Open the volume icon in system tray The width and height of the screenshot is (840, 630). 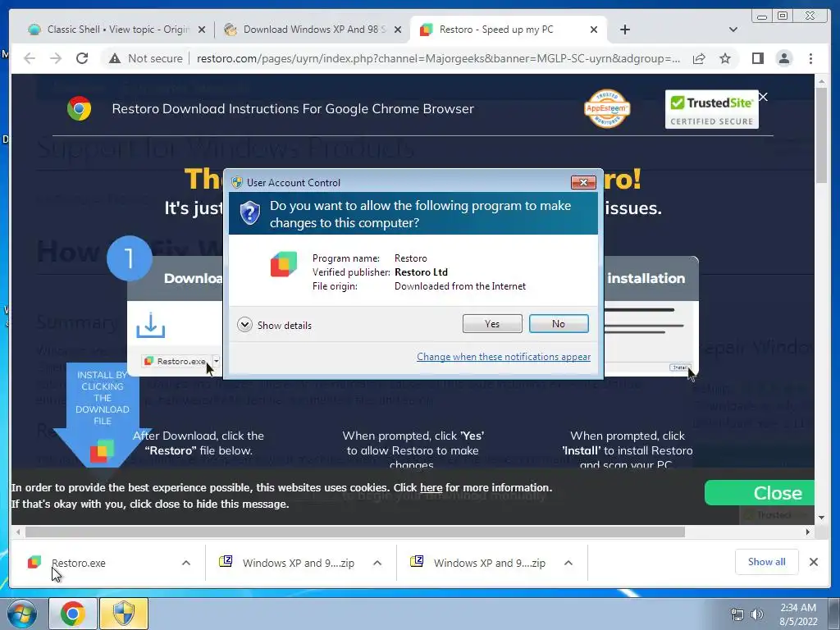(x=757, y=614)
